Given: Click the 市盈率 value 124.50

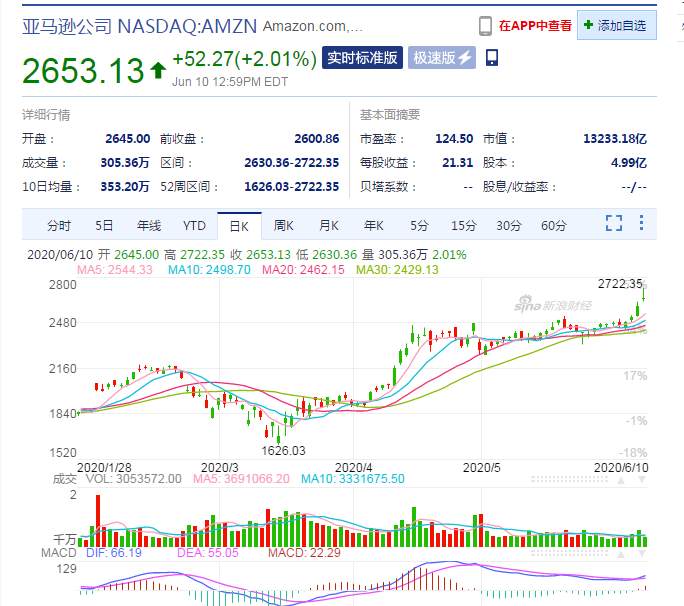Looking at the screenshot, I should click(454, 139).
